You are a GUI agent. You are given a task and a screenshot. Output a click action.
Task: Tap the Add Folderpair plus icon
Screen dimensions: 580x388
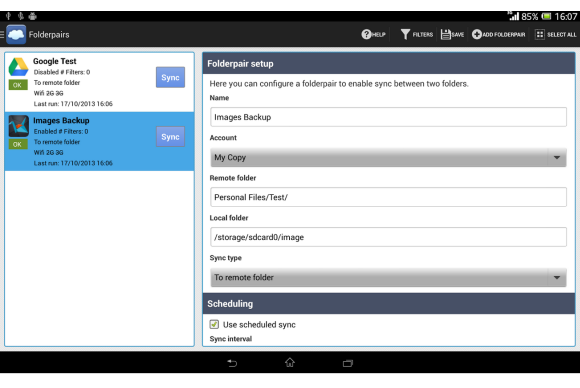coord(477,34)
